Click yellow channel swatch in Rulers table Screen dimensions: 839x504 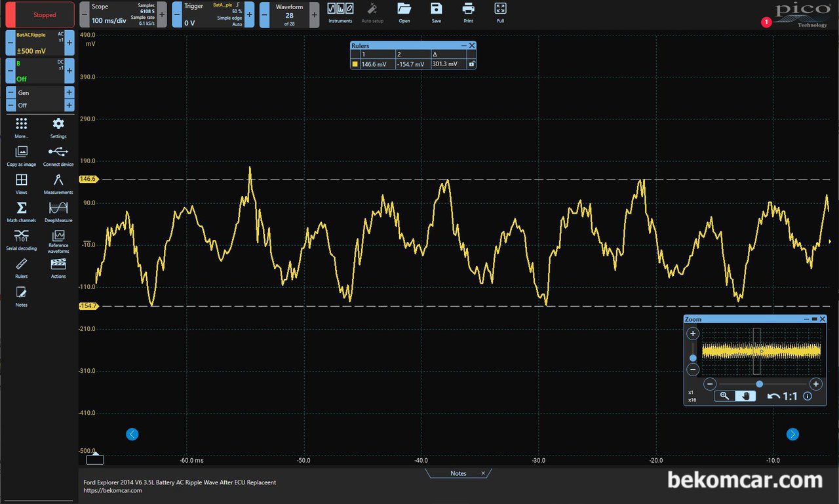(x=355, y=64)
